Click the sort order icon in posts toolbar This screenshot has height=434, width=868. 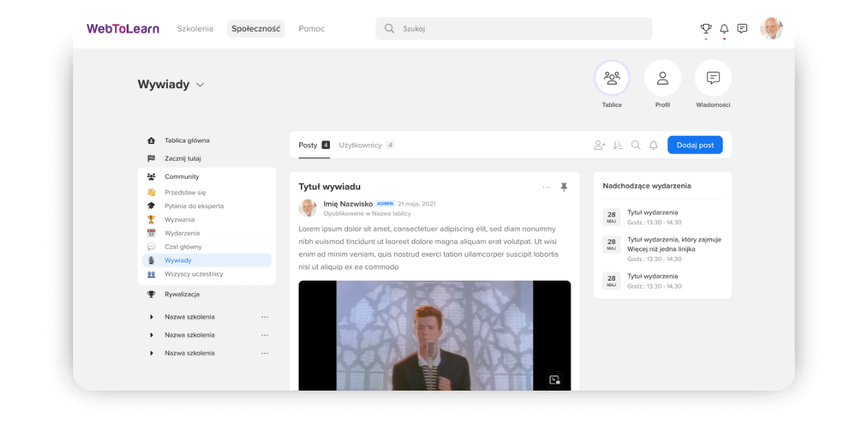click(x=618, y=145)
